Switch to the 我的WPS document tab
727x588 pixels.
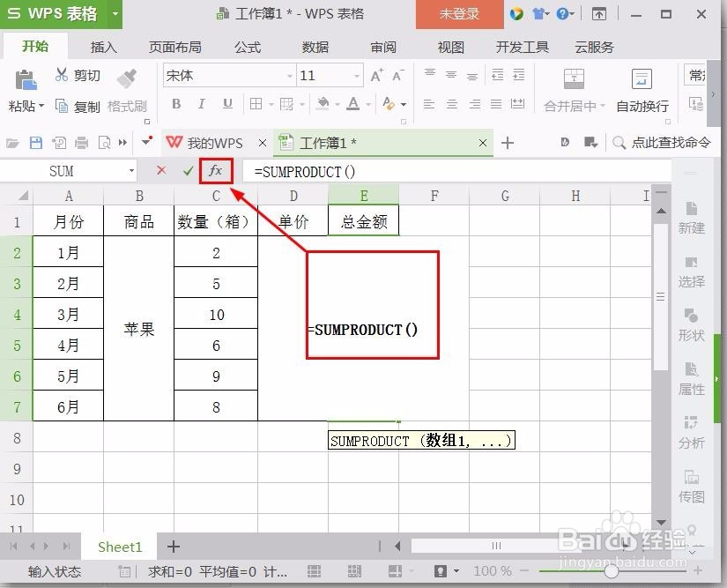214,142
